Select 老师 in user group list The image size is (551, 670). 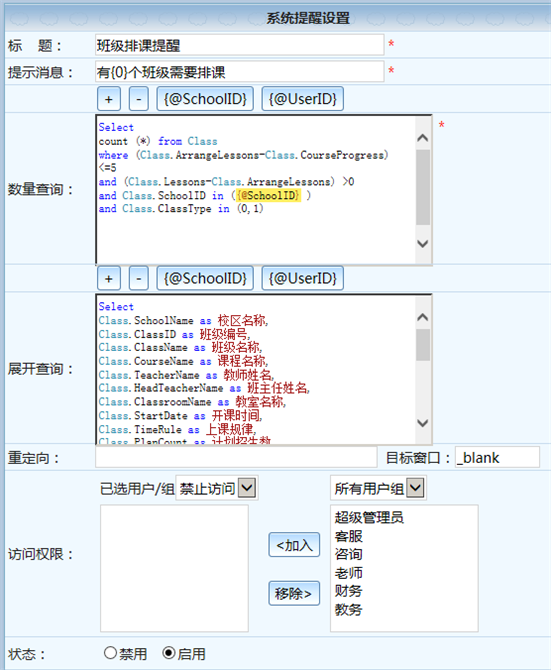(x=349, y=573)
